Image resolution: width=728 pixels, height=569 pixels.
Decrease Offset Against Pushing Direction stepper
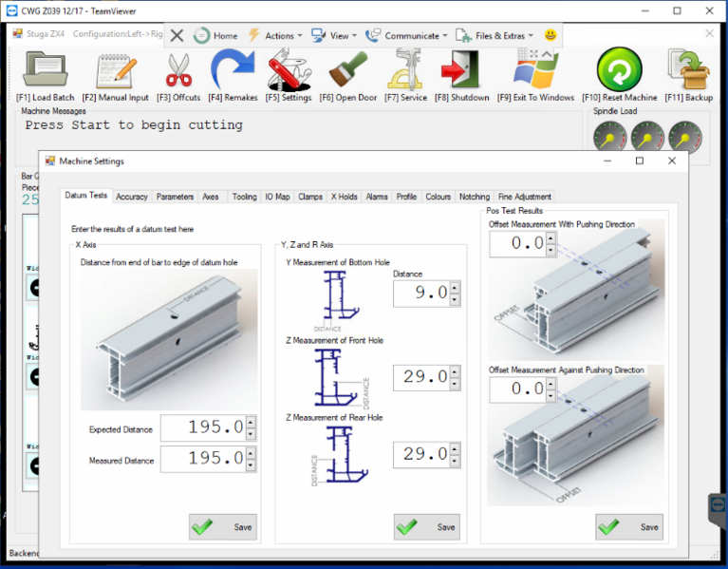pyautogui.click(x=551, y=395)
